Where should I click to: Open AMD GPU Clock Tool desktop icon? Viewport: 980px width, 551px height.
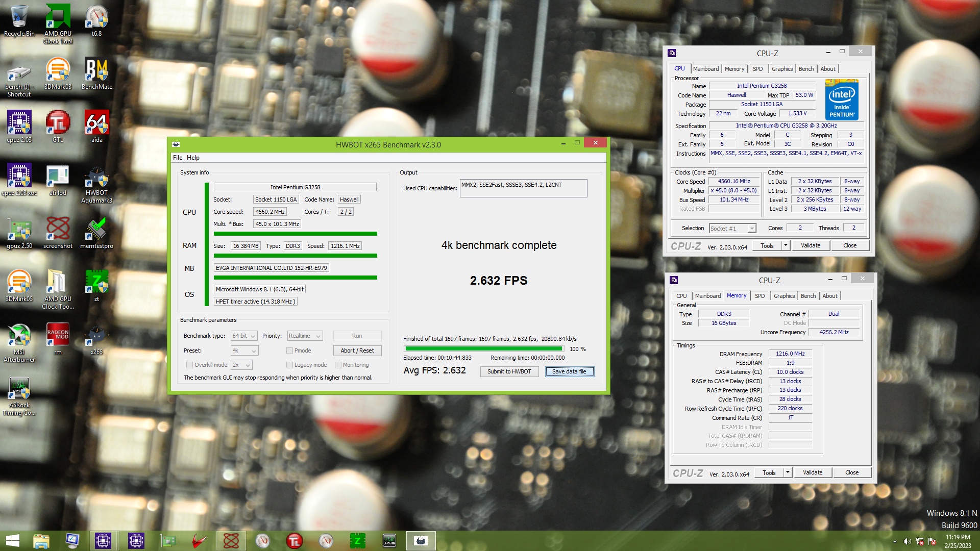click(58, 23)
